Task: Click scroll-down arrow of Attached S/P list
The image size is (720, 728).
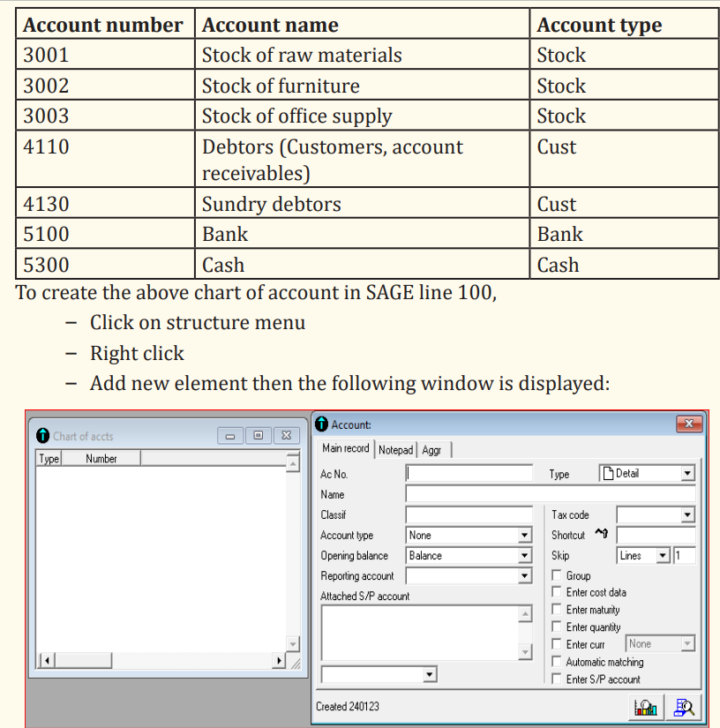Action: click(x=525, y=652)
